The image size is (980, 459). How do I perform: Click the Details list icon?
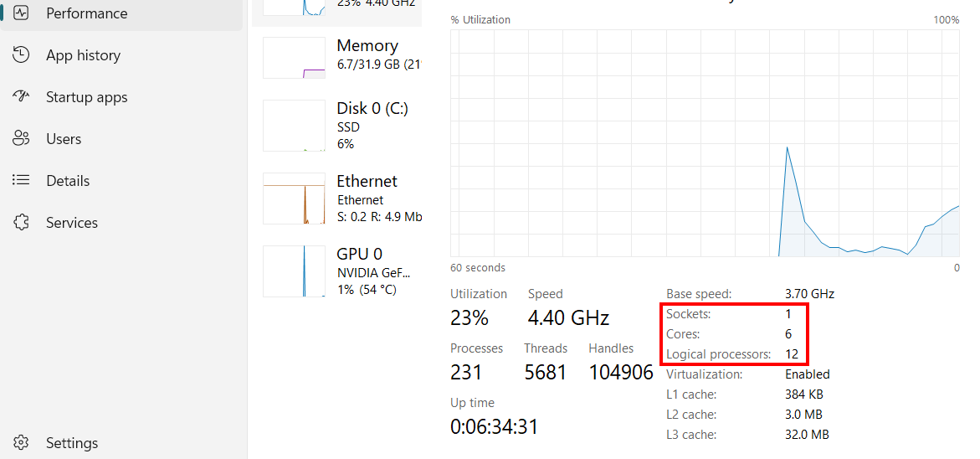tap(22, 181)
